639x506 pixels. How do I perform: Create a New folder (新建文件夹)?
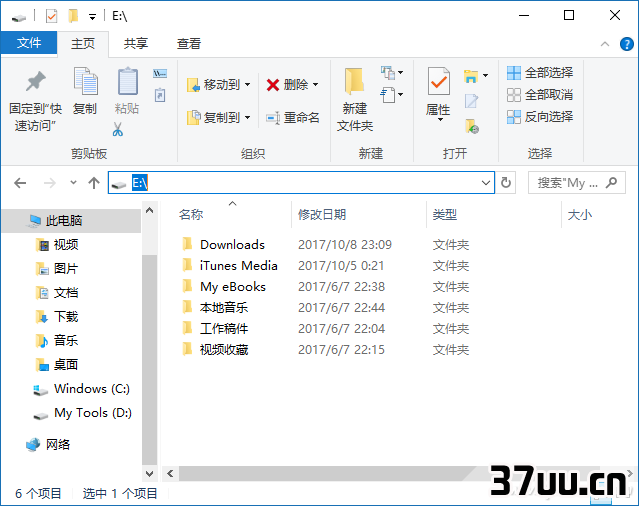pyautogui.click(x=355, y=100)
